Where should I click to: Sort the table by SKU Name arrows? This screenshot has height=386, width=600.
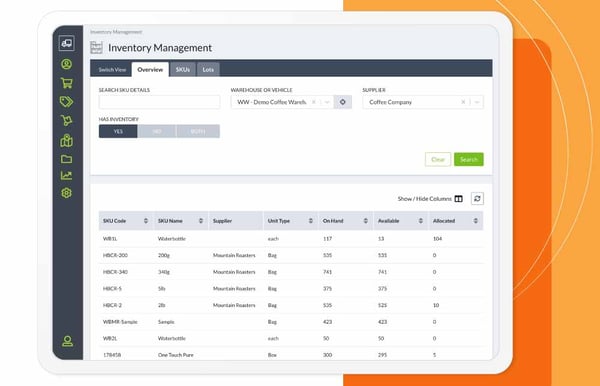click(201, 221)
